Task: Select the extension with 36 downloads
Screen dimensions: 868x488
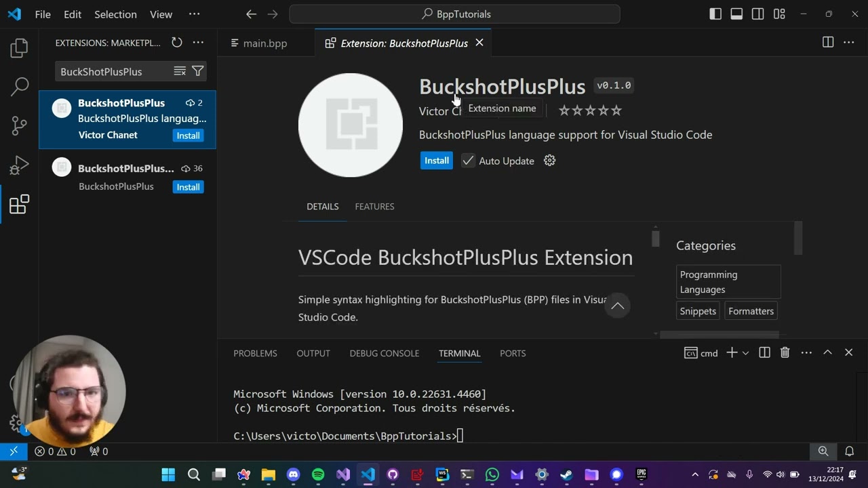Action: [x=127, y=177]
